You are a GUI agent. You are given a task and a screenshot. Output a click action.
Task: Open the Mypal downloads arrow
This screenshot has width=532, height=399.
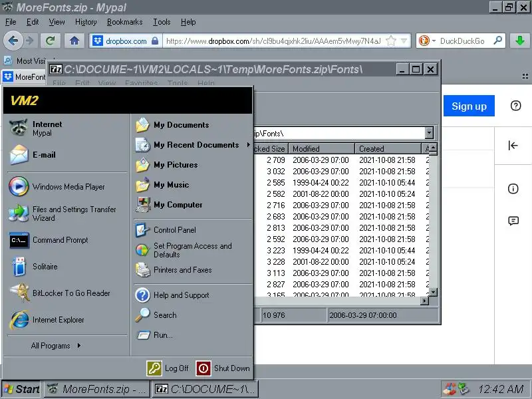[x=519, y=41]
